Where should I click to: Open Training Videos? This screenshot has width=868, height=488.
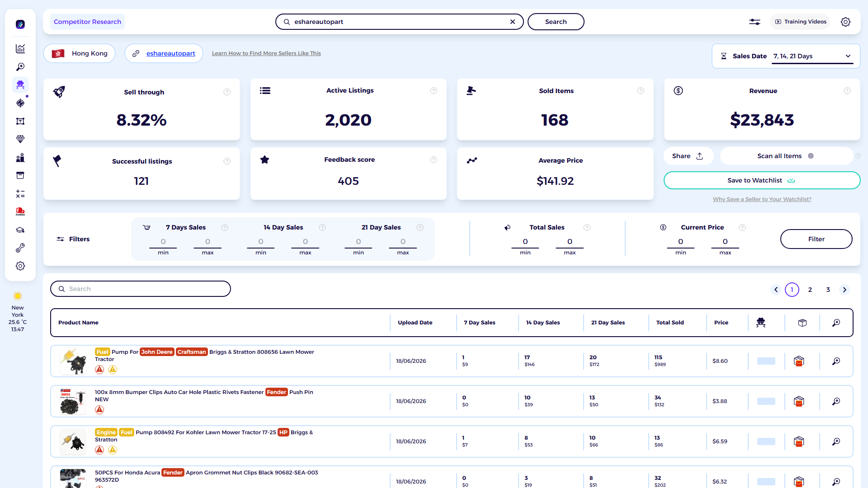(800, 22)
